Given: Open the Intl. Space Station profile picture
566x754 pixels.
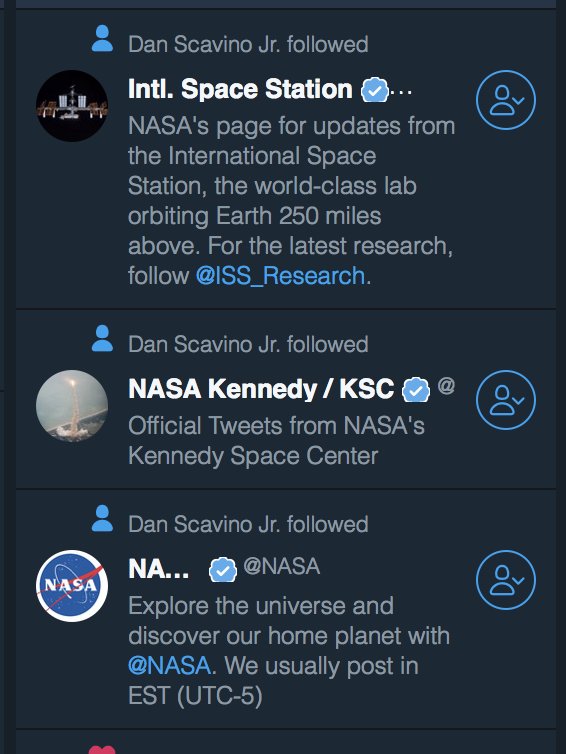Looking at the screenshot, I should click(72, 106).
